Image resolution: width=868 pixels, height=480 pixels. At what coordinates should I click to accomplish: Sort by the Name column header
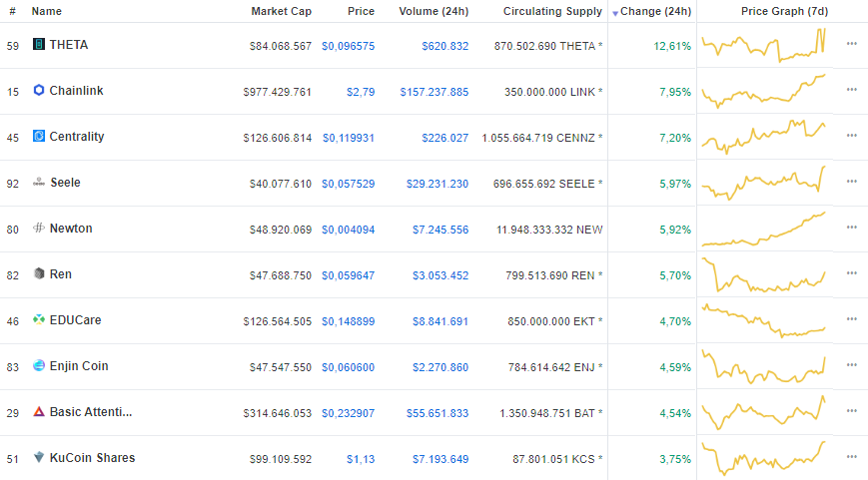[x=47, y=11]
